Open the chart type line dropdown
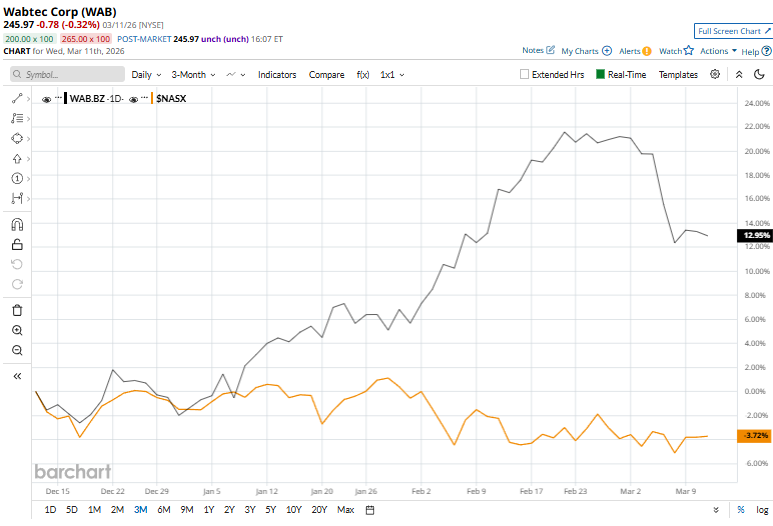This screenshot has height=526, width=773. pyautogui.click(x=236, y=74)
